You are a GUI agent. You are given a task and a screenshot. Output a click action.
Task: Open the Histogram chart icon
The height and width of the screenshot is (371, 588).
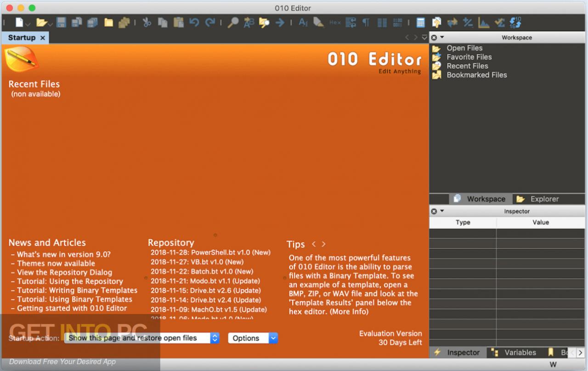[484, 22]
